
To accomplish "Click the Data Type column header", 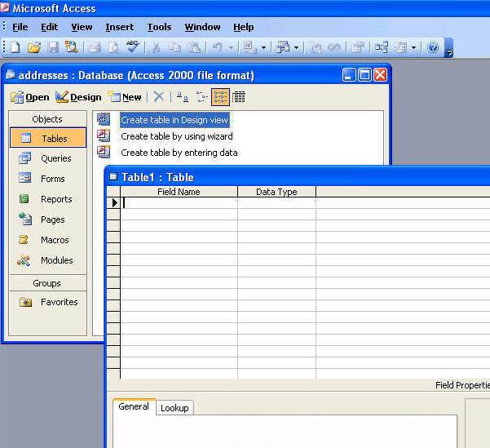I will click(x=276, y=192).
